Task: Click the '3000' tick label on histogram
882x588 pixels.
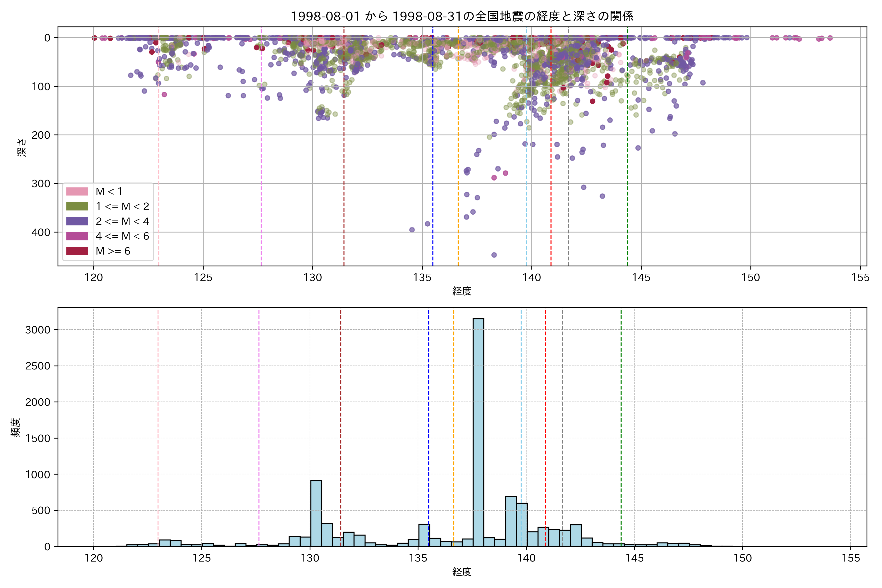Action: [x=37, y=330]
